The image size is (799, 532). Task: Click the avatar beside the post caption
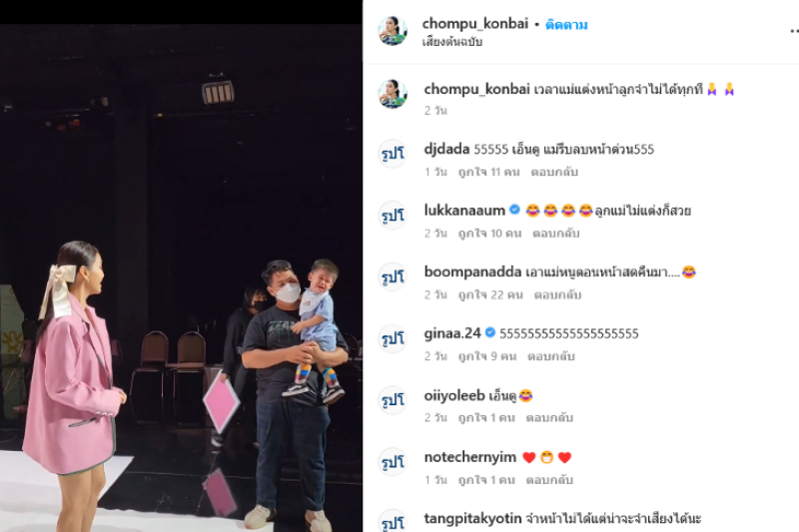[x=393, y=94]
